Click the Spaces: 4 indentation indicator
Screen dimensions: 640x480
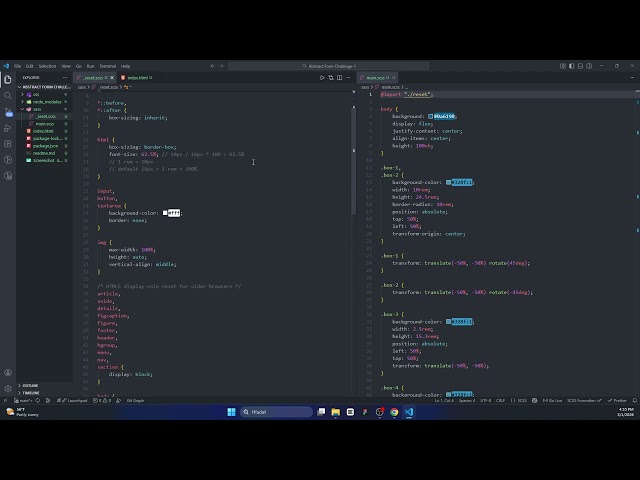467,400
